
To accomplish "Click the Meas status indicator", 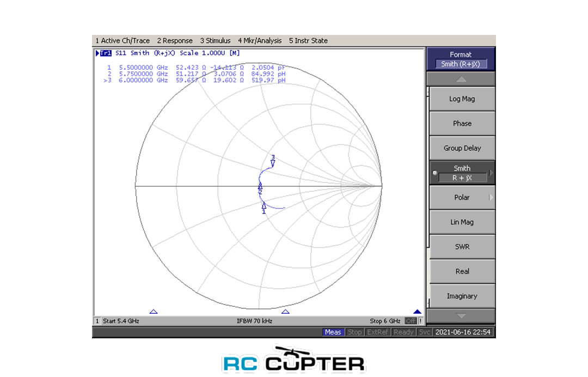I will pyautogui.click(x=333, y=332).
